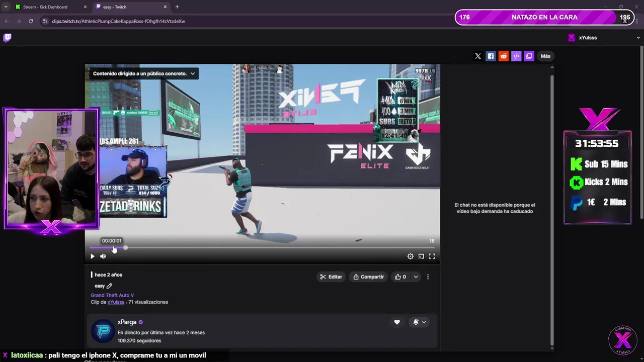This screenshot has width=644, height=362.
Task: Click the clip title easy
Action: pos(100,286)
